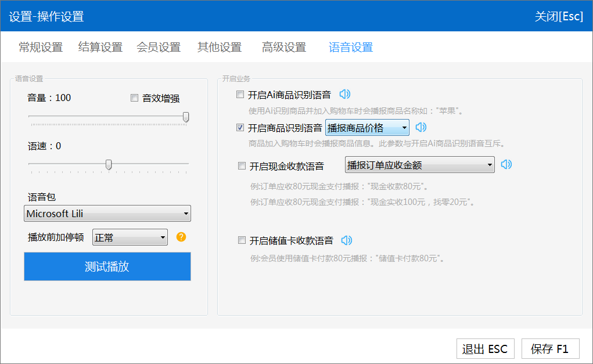
Task: Expand the 播放前加停顿 dropdown showing 正常
Action: pos(130,237)
